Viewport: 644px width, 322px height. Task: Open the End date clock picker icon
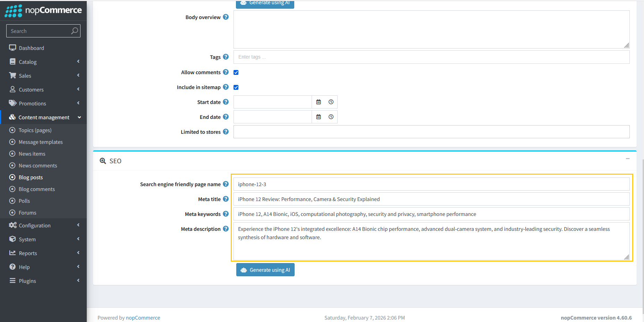coord(331,117)
